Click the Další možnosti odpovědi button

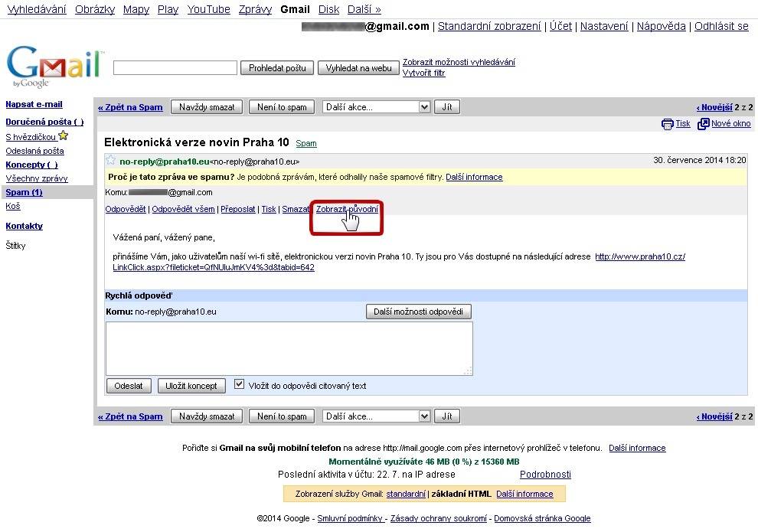(x=418, y=312)
